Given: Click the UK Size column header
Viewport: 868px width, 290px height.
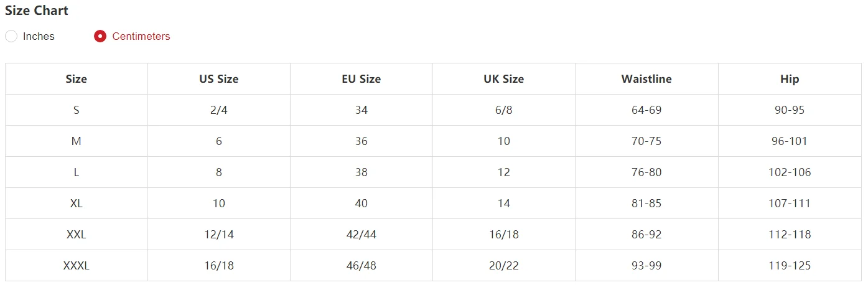Looking at the screenshot, I should point(503,79).
